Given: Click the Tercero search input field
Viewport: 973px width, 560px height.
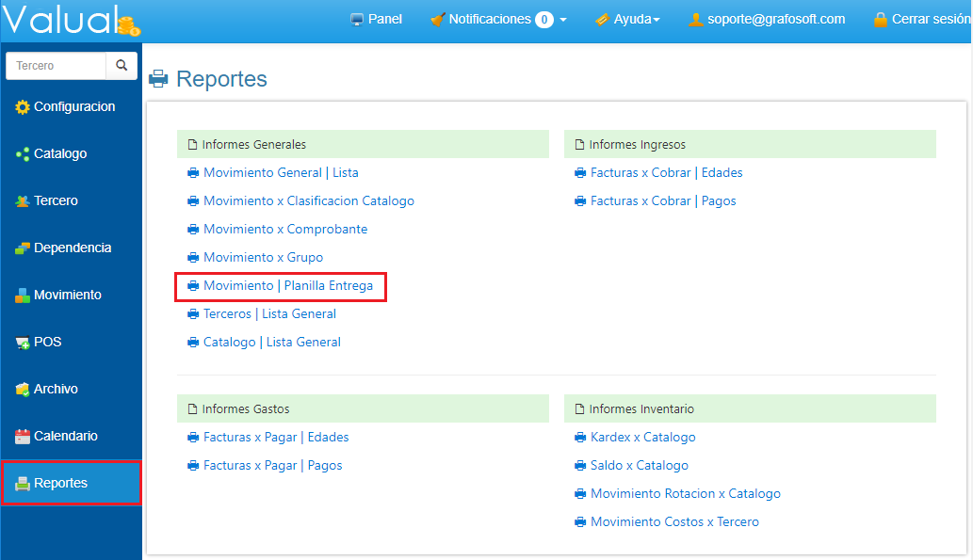Looking at the screenshot, I should (57, 66).
